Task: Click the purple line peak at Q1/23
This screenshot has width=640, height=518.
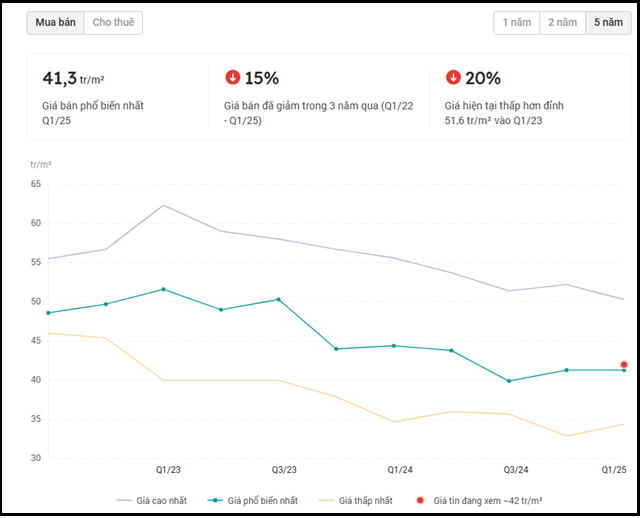Action: coord(163,206)
